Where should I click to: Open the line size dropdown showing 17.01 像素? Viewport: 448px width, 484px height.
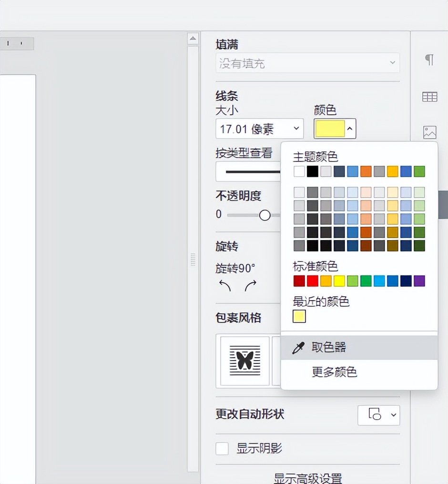[259, 128]
